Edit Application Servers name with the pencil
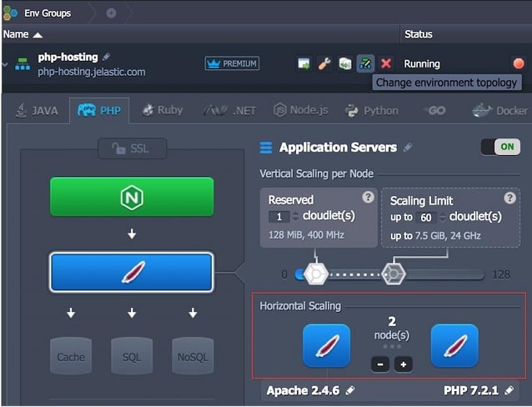This screenshot has height=407, width=532. (x=408, y=147)
